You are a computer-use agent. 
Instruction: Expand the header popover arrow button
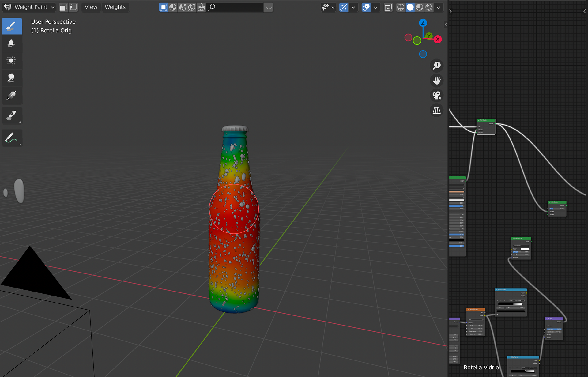(269, 7)
